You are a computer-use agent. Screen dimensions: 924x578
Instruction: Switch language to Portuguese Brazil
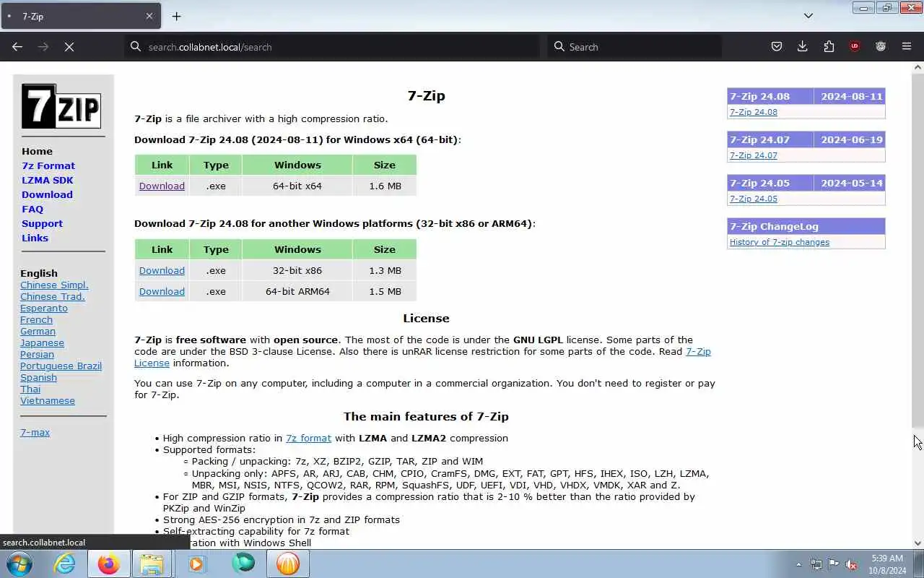coord(61,366)
